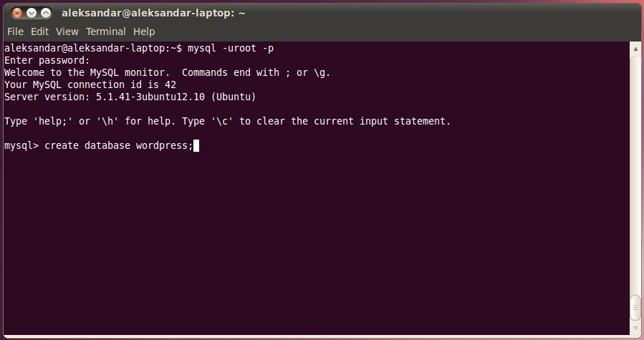Open the Terminal menu
The height and width of the screenshot is (340, 644).
tap(105, 31)
